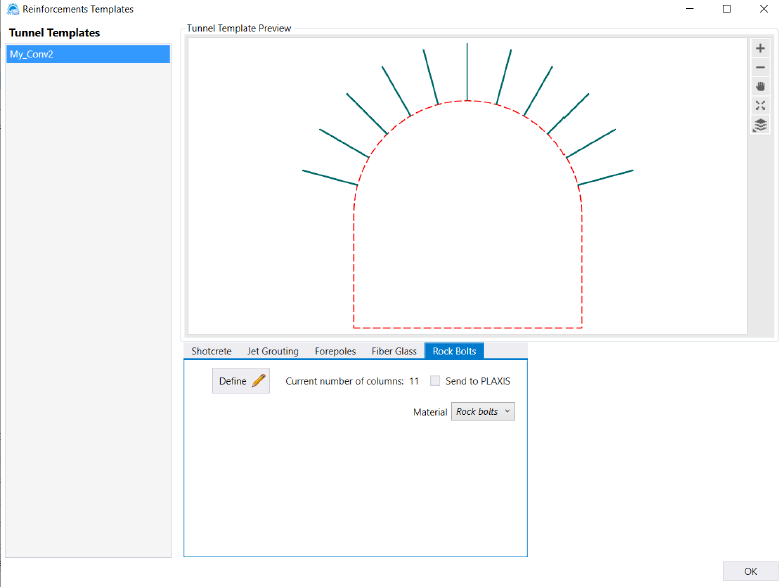Click the pencil icon on Define
This screenshot has height=587, width=783.
[x=259, y=381]
